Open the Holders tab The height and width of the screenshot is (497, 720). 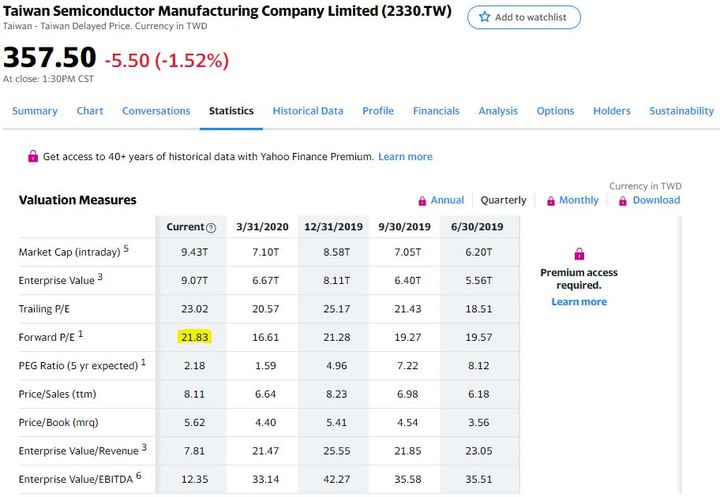(x=612, y=111)
